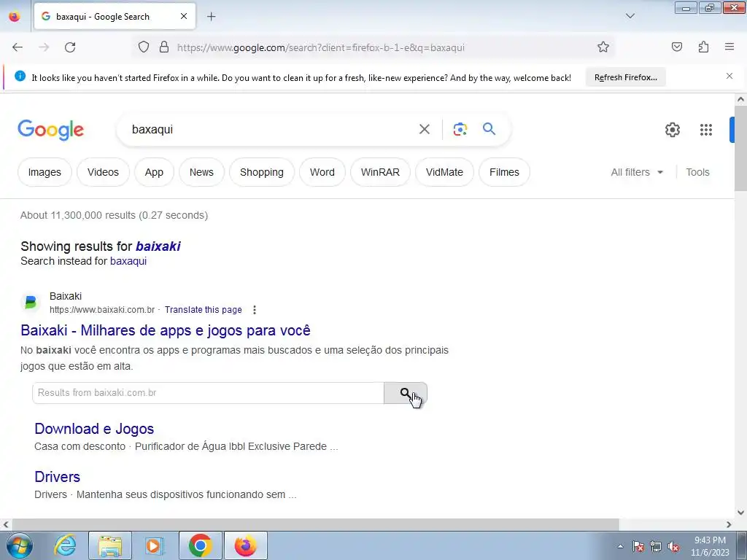The width and height of the screenshot is (747, 560).
Task: Open the Drivers sitelink
Action: tap(57, 477)
